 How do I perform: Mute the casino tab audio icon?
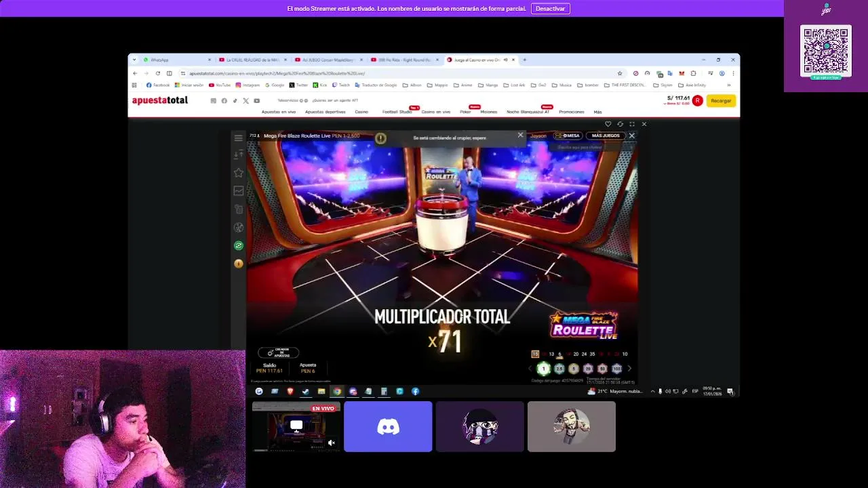click(x=505, y=60)
